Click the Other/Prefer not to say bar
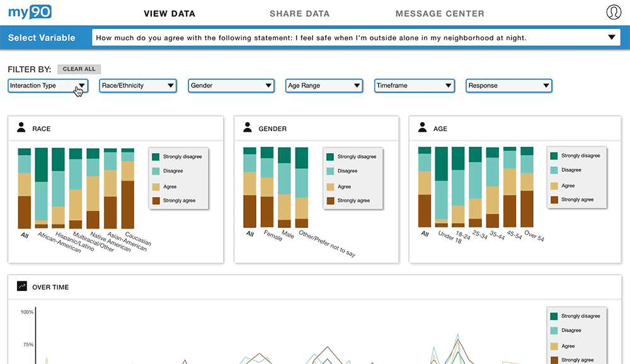630x364 pixels. tap(301, 187)
